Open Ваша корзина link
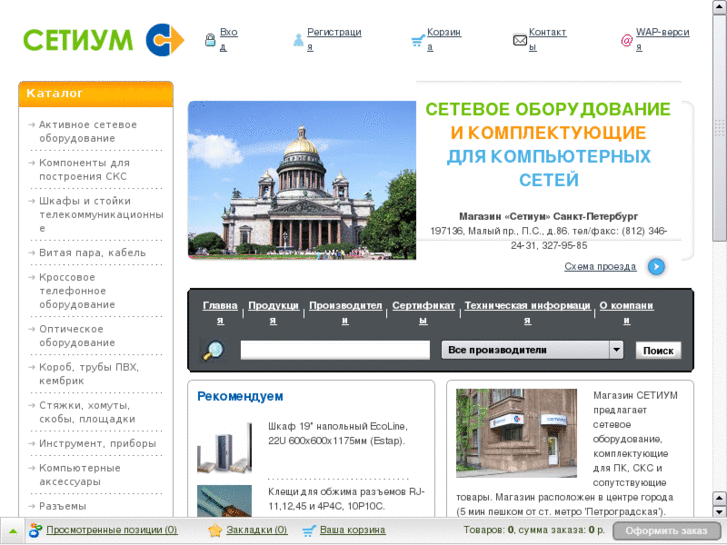Image resolution: width=727 pixels, height=545 pixels. pos(352,530)
